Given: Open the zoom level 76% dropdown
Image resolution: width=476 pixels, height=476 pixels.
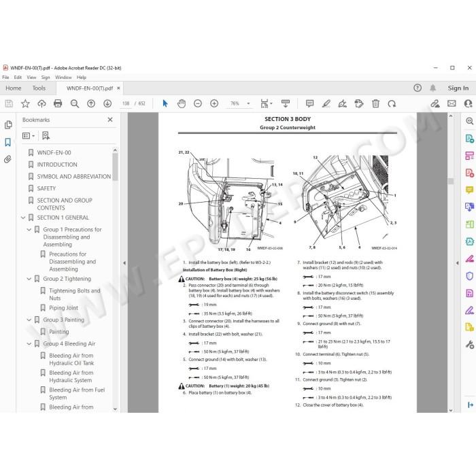Looking at the screenshot, I should coord(248,103).
